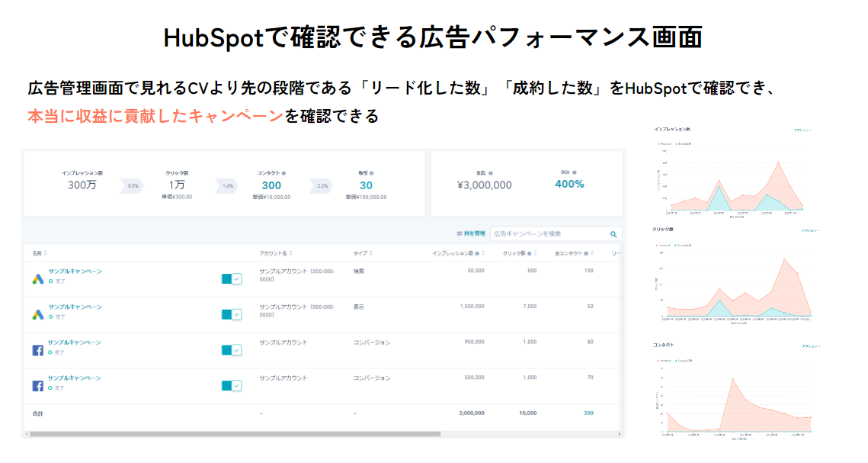Click the 2.2% conversion arrow badge
The width and height of the screenshot is (868, 463).
(322, 186)
